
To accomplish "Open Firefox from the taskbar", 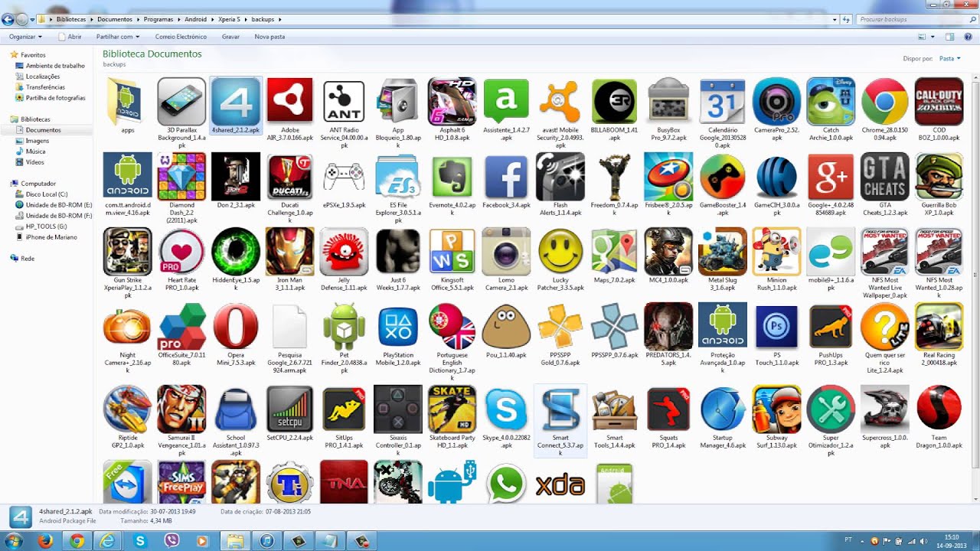I will [46, 540].
